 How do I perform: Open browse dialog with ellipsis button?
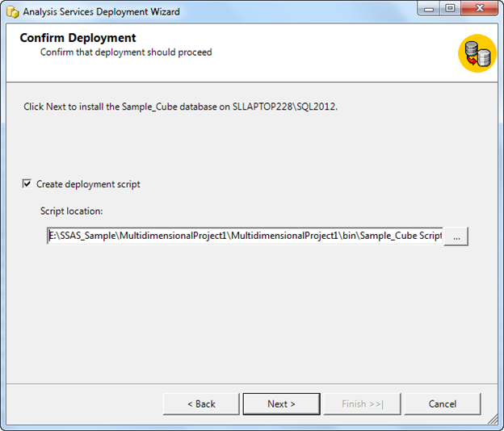pyautogui.click(x=456, y=236)
